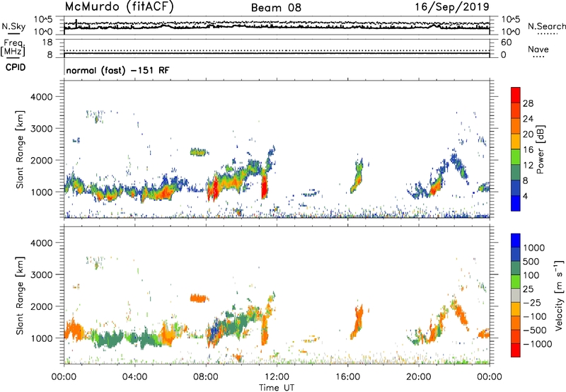The width and height of the screenshot is (566, 392).
Task: Click the N.Search legend label
Action: coord(546,26)
